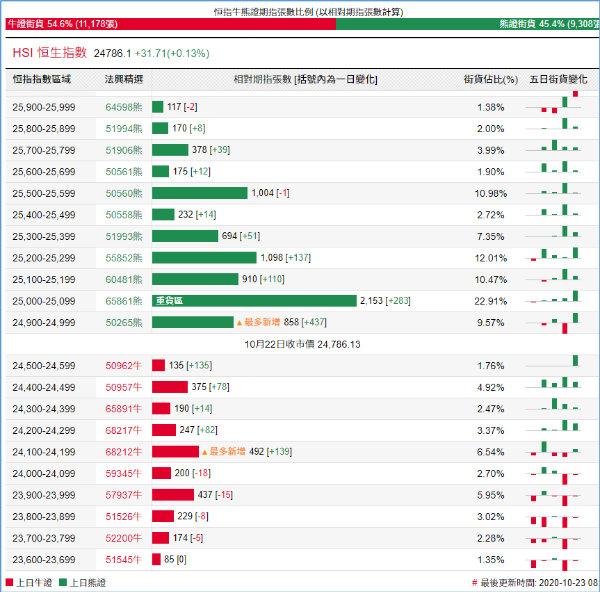Click the orange 最多新增 marker in 24,100-24,199 row

click(x=224, y=452)
